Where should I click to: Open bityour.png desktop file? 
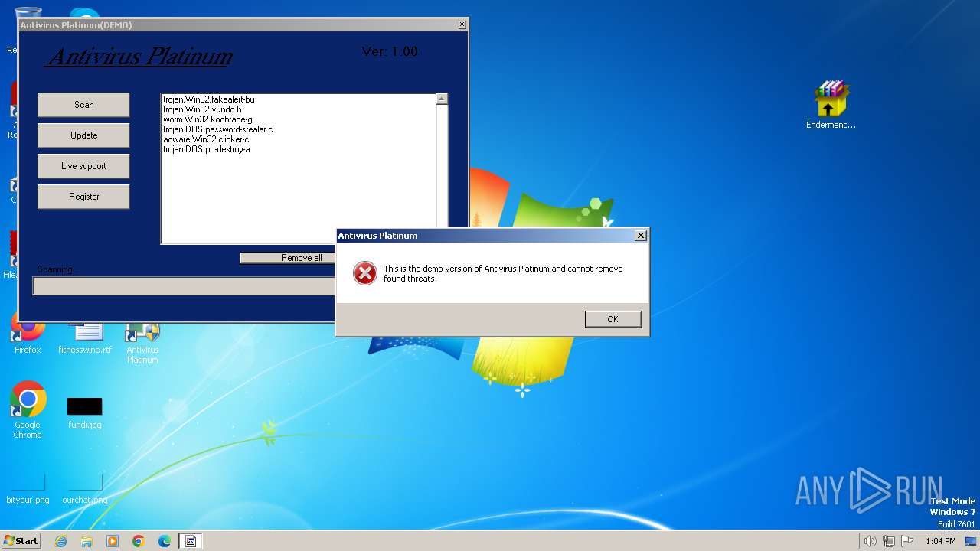pyautogui.click(x=28, y=488)
